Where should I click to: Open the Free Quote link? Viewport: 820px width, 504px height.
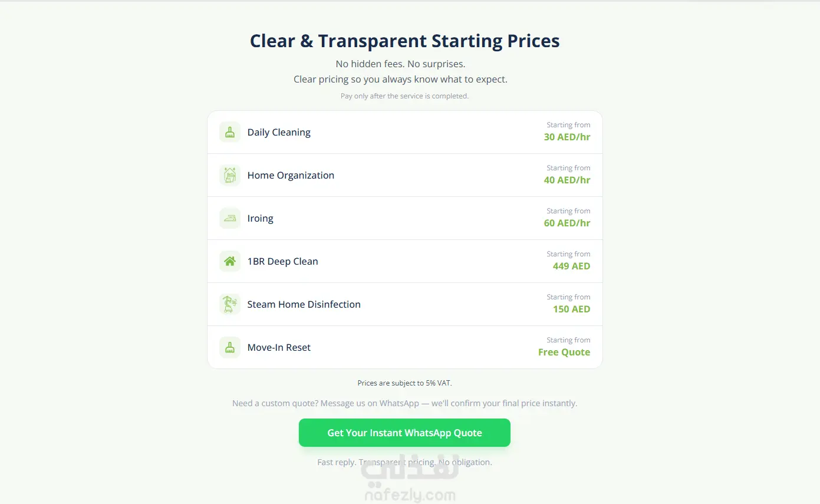click(x=564, y=352)
